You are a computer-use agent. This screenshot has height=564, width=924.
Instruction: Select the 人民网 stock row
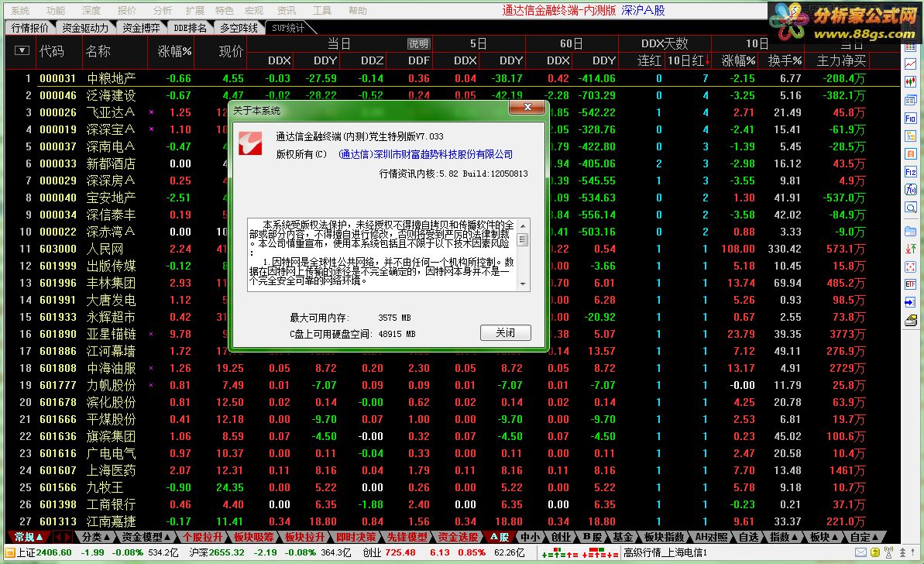coord(452,249)
